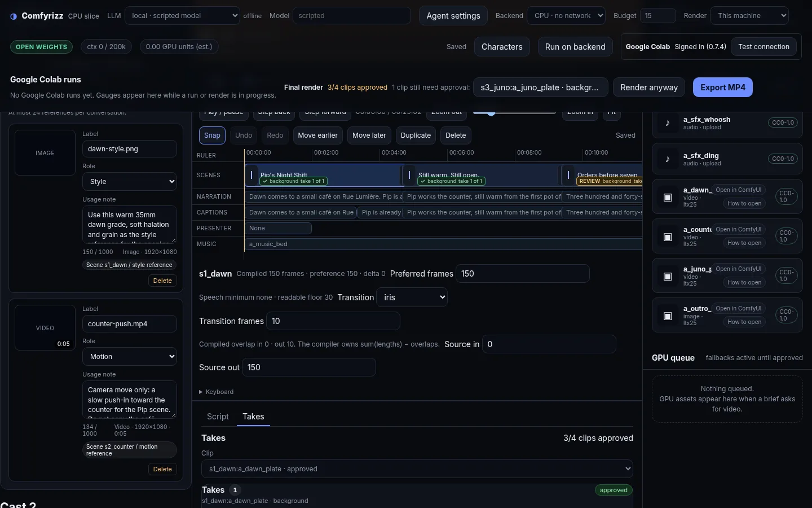This screenshot has height=508, width=812.
Task: Click the a_sfx_whoosh audio note icon
Action: pos(668,123)
